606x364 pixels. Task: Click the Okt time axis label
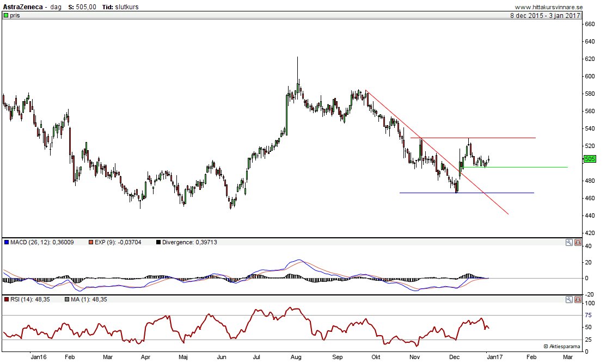click(376, 357)
